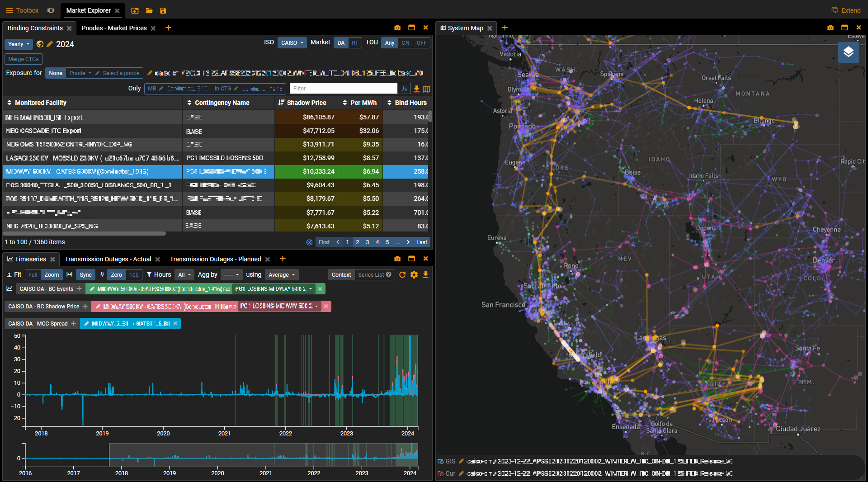The height and width of the screenshot is (482, 868).
Task: Click the table horizontal scrollbar
Action: point(85,234)
